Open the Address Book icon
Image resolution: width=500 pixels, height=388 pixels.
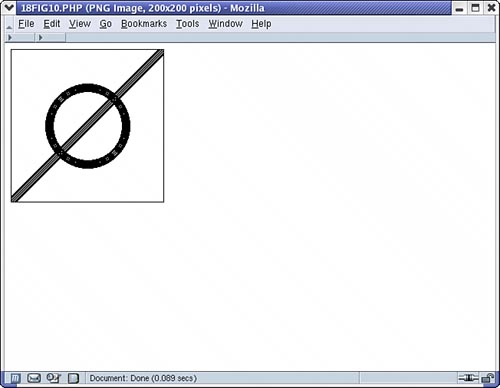[73, 378]
